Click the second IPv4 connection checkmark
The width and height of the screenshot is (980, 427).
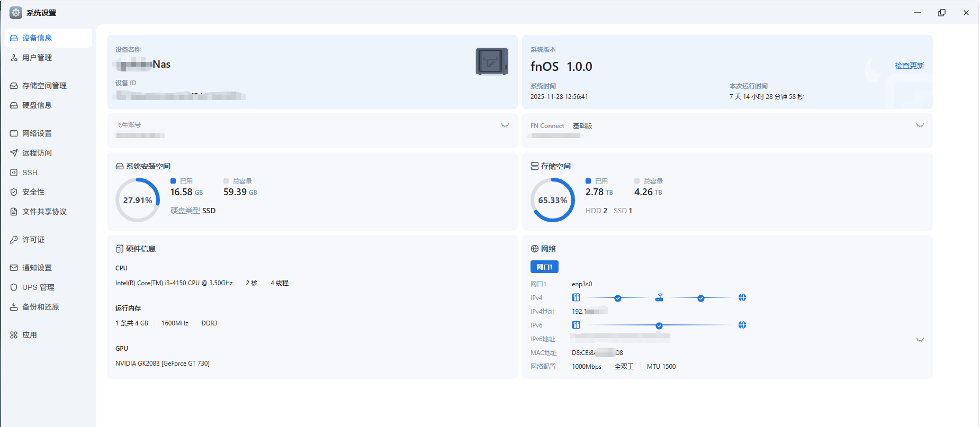pos(701,298)
